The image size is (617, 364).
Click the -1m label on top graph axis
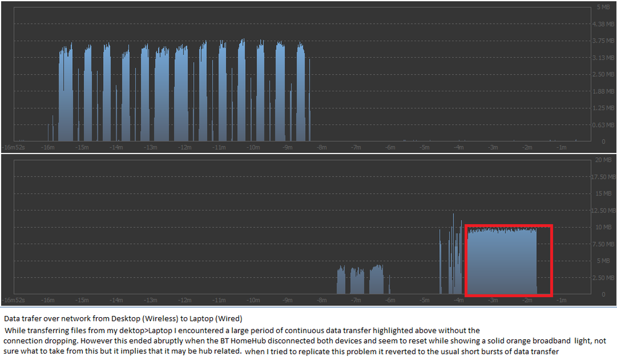coord(561,147)
